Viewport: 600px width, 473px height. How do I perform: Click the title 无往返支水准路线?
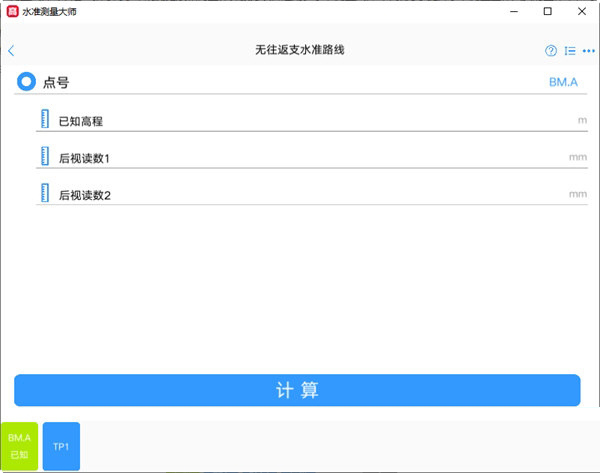pos(300,50)
